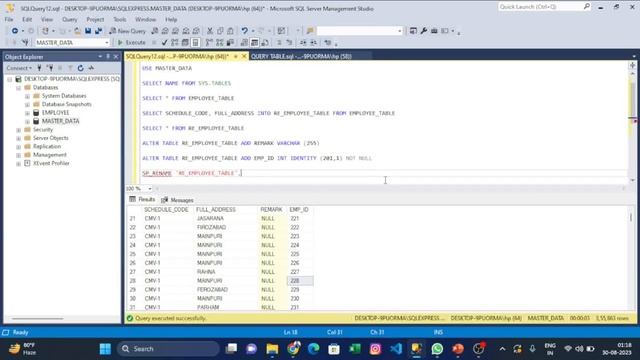Expand the Server Objects node
The image size is (640, 360).
tap(18, 138)
